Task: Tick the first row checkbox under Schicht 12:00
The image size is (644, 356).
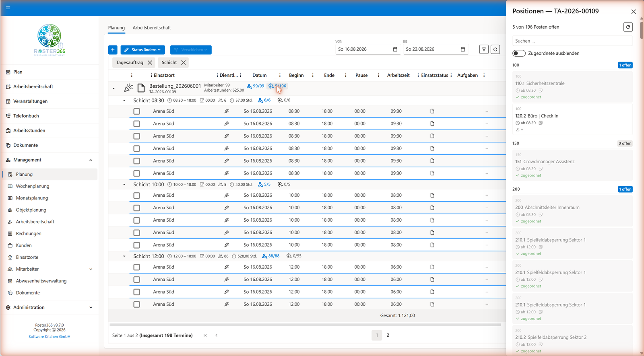Action: coord(137,267)
